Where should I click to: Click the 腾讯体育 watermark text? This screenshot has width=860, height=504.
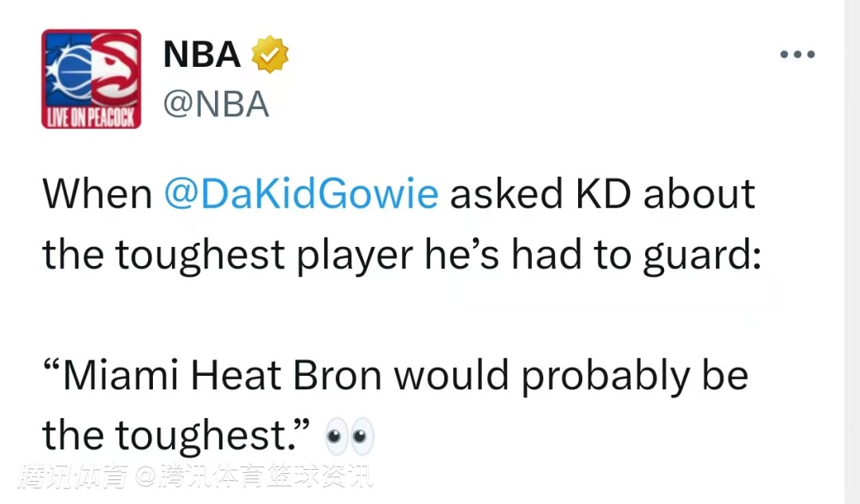(73, 477)
